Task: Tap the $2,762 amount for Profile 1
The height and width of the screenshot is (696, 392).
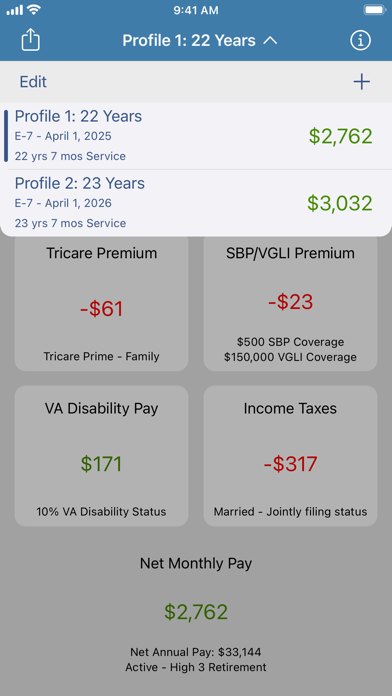Action: click(x=341, y=136)
